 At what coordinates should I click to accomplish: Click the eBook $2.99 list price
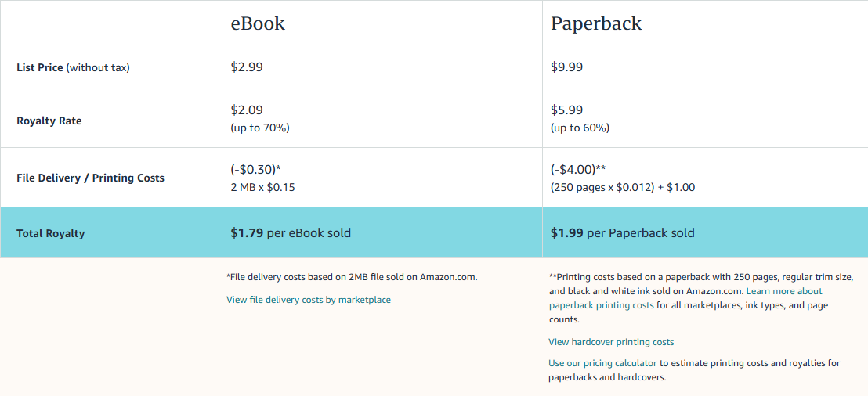[247, 67]
